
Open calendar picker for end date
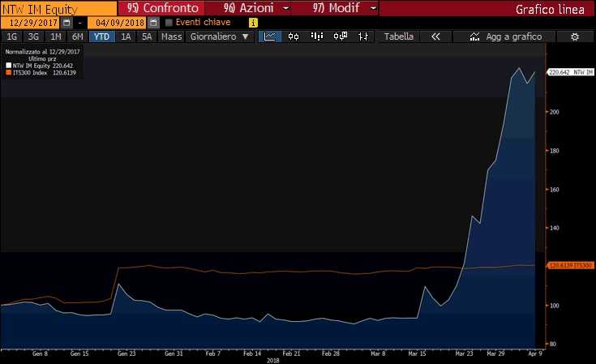[152, 23]
